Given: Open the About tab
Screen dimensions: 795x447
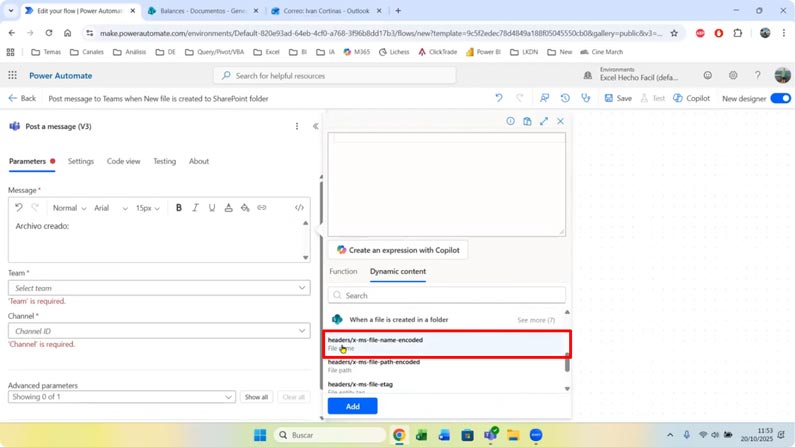Looking at the screenshot, I should click(199, 161).
